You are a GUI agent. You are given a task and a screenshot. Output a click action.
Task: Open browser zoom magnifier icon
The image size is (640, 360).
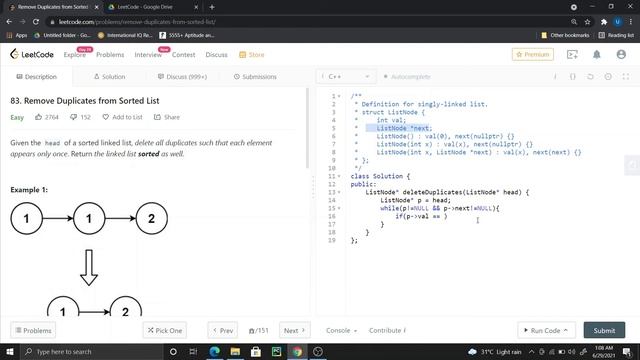coord(574,22)
